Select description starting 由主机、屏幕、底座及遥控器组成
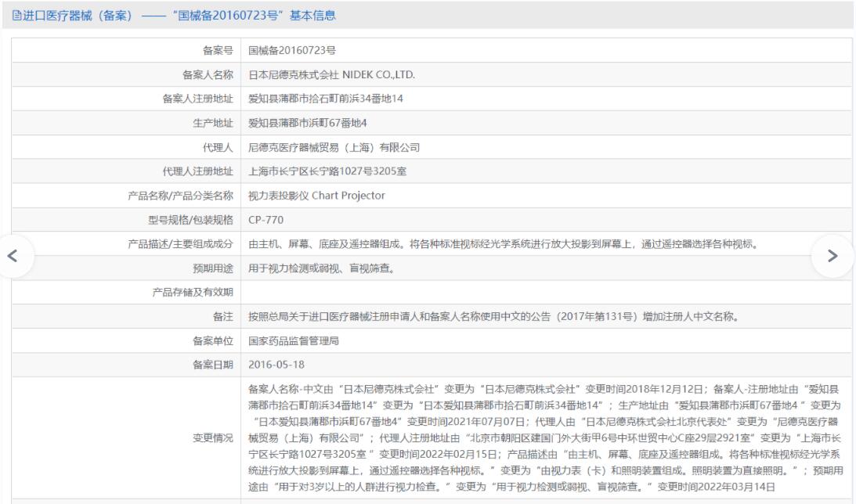 point(504,244)
